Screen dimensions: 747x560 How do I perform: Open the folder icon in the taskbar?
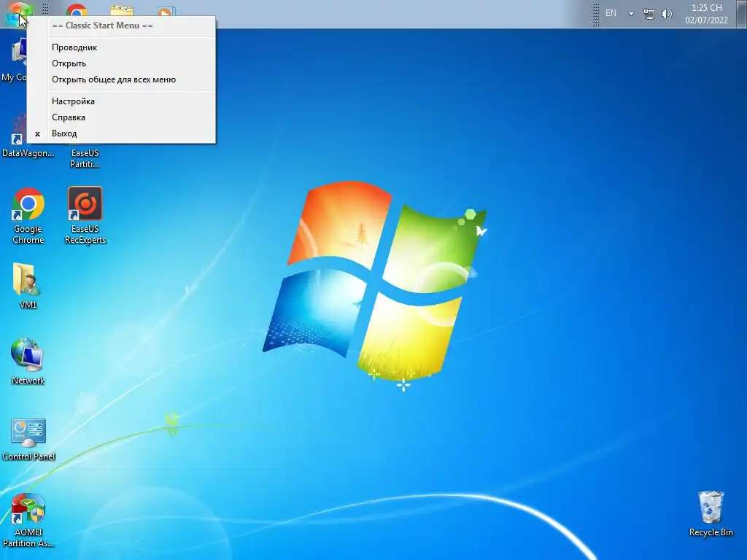122,10
